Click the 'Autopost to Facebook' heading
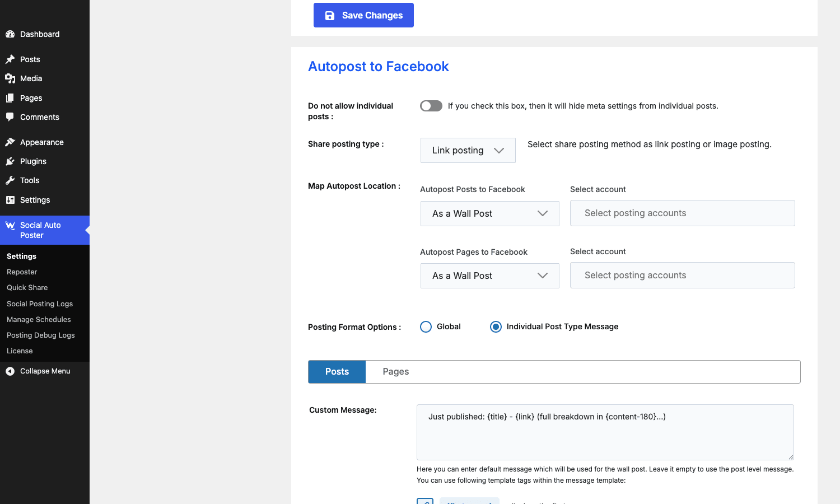The height and width of the screenshot is (504, 840). (379, 67)
